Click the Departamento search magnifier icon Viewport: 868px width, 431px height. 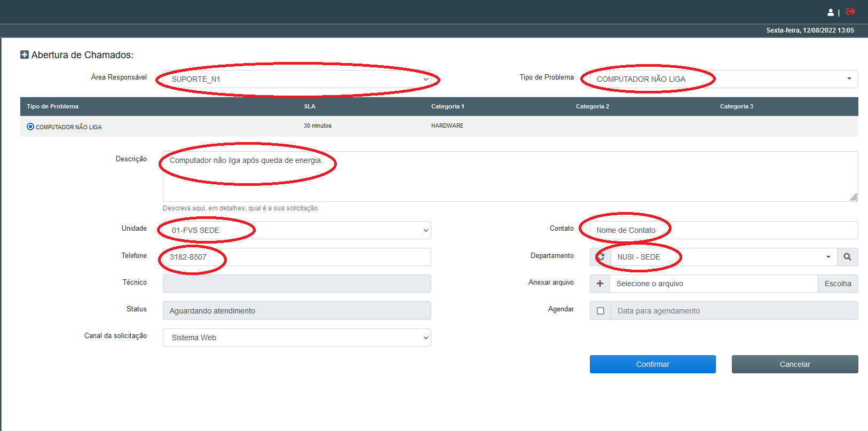[x=847, y=257]
